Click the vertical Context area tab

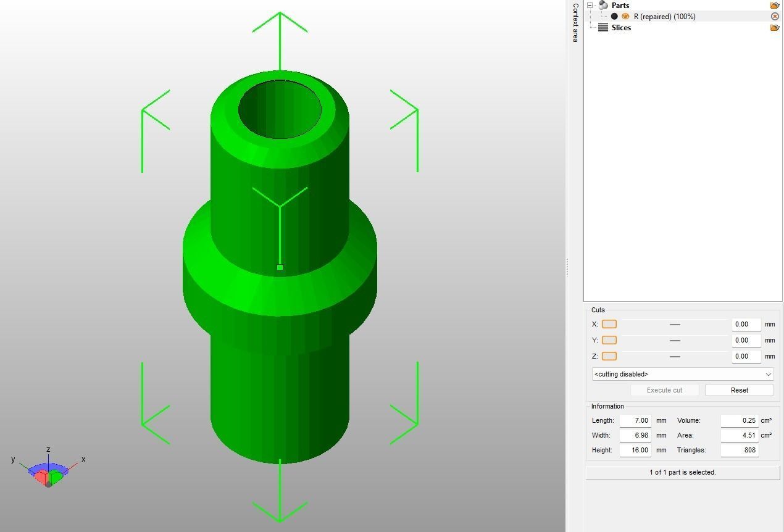tap(575, 22)
